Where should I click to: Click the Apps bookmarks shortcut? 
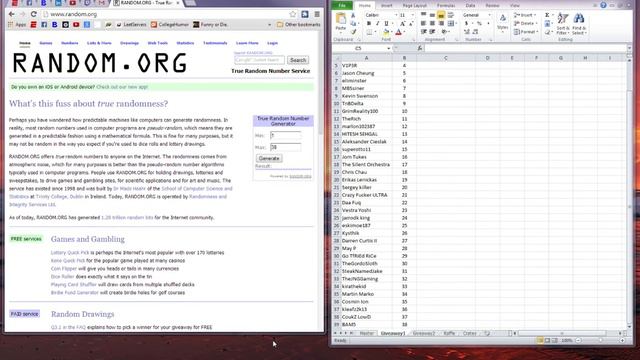[x=17, y=25]
